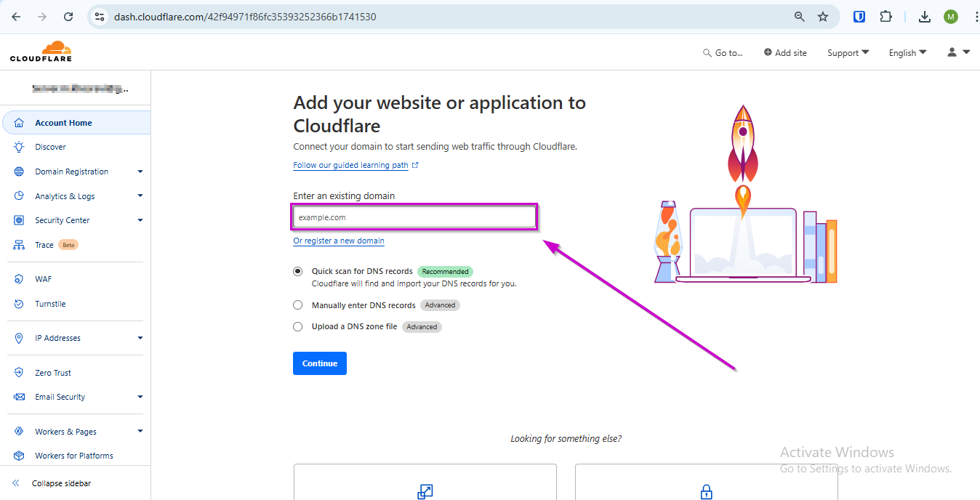
Task: Open the Chrome profile avatar M
Action: point(951,16)
